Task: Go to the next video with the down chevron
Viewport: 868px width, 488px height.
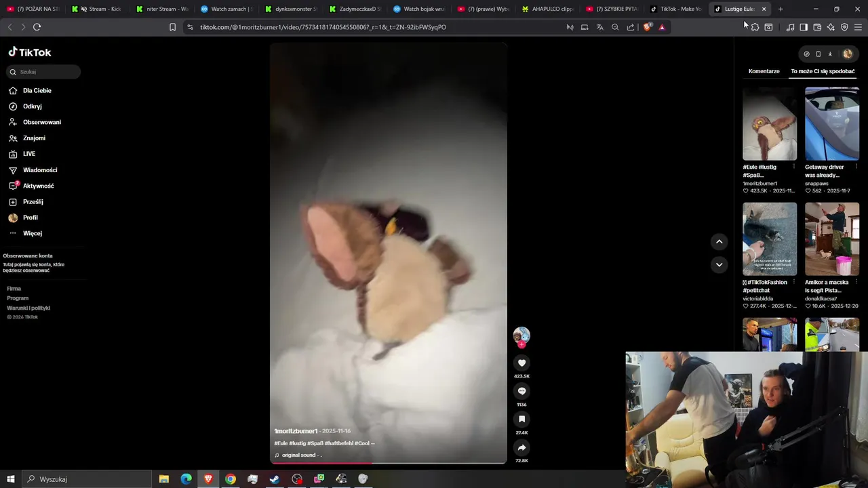Action: 719,264
